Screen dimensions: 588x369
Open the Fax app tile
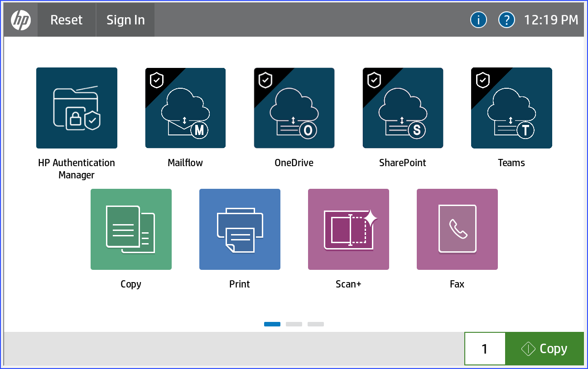[457, 229]
